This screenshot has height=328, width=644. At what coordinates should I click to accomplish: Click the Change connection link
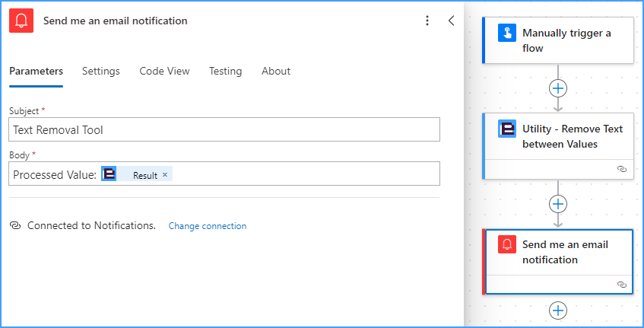point(208,226)
